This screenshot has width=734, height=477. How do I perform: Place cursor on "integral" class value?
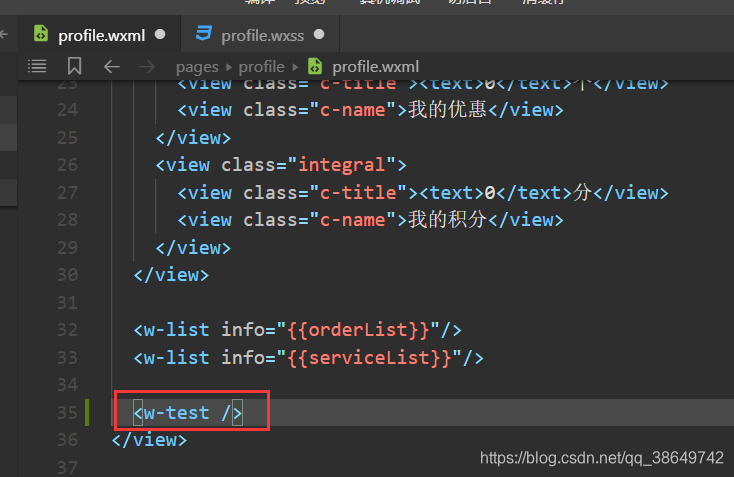(342, 165)
